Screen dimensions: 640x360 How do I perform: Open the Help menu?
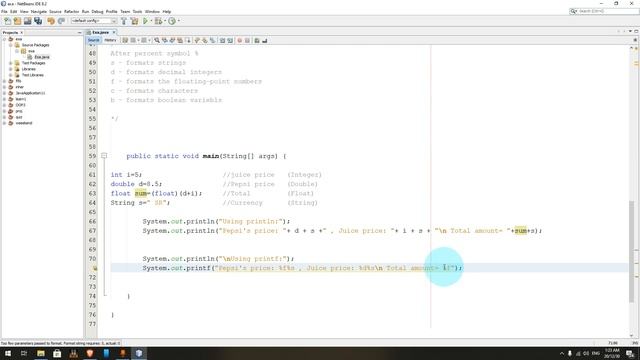click(167, 11)
